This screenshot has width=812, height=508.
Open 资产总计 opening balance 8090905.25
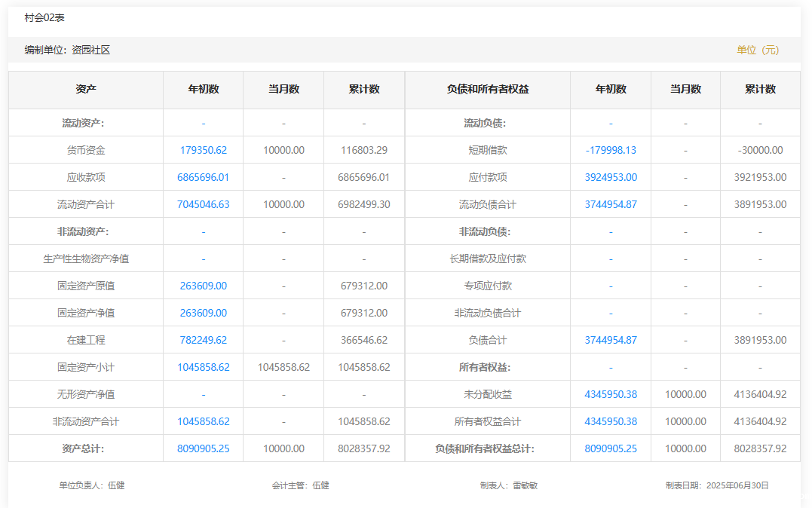pos(203,448)
